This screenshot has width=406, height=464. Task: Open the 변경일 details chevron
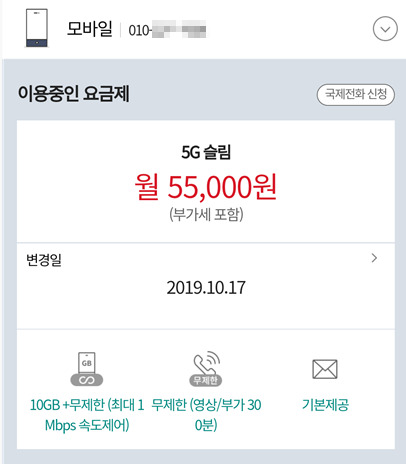point(374,258)
